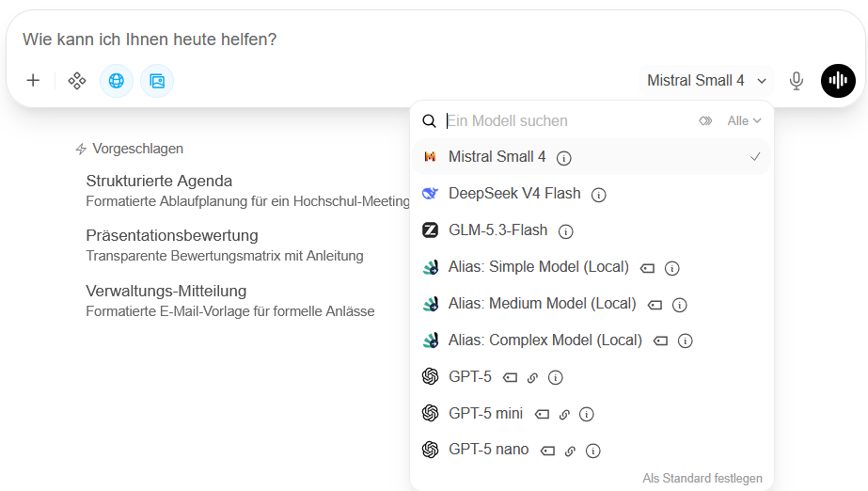Show info for Alias: Complex Model (Local)
Viewport: 868px width, 491px height.
[x=685, y=341]
